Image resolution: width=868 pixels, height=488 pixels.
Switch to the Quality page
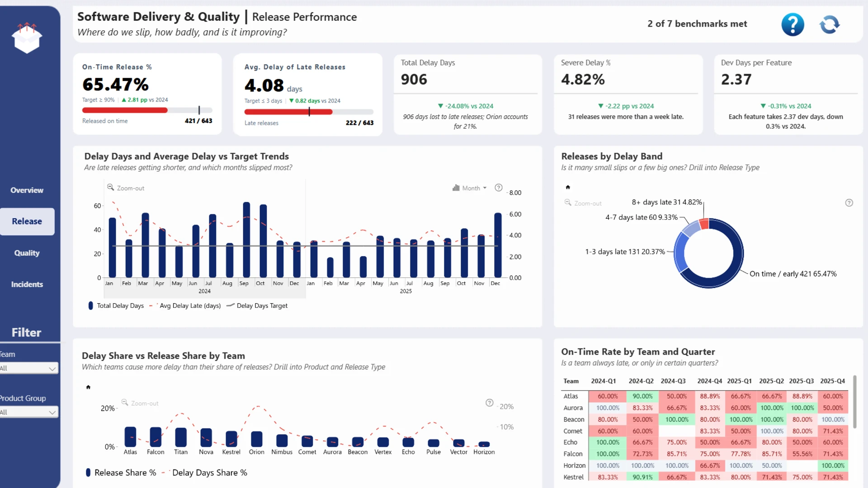[x=27, y=253]
